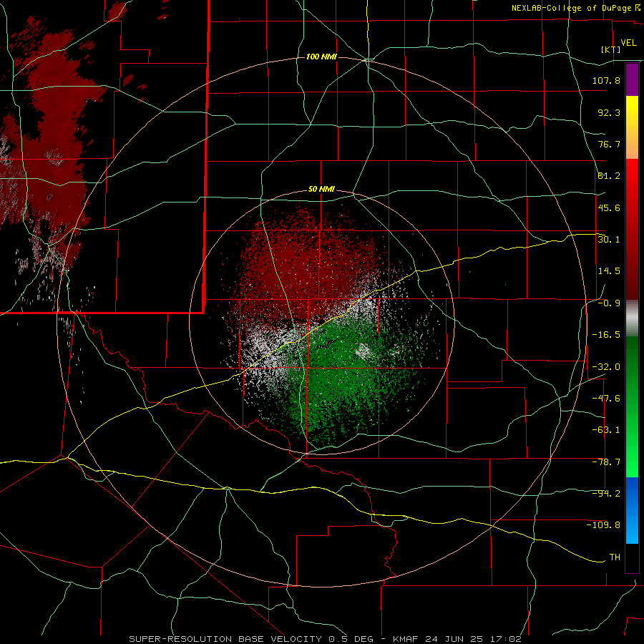The height and width of the screenshot is (644, 644).
Task: Click the yellow-orange segment of color bar
Action: coord(632,127)
